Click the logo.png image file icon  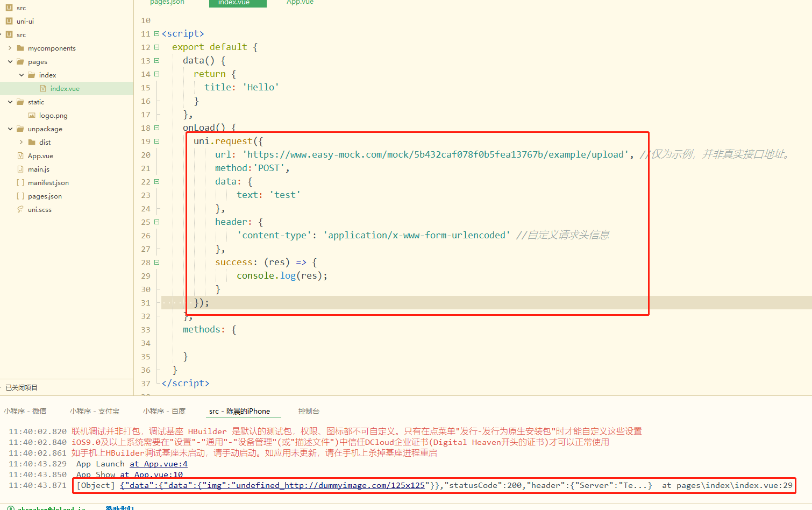click(32, 116)
